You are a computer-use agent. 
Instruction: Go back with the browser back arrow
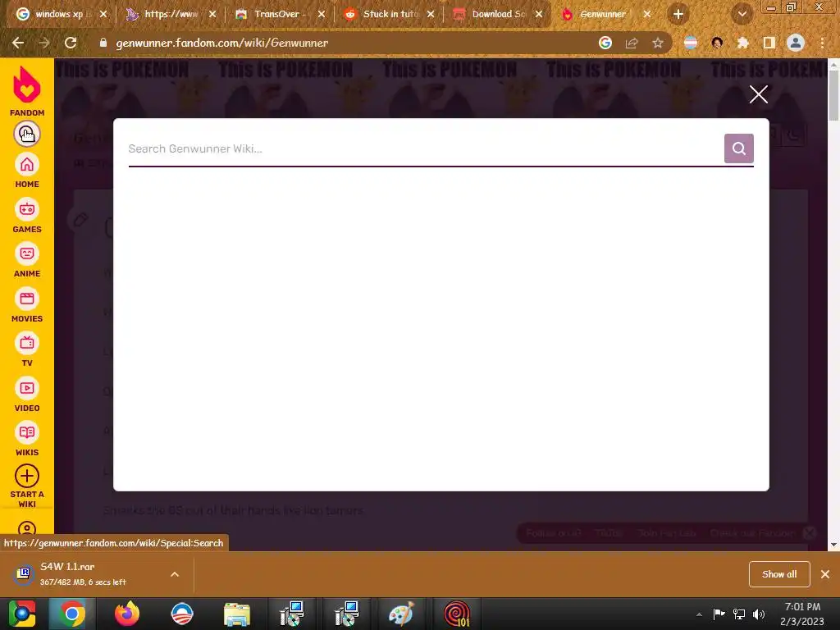point(18,43)
